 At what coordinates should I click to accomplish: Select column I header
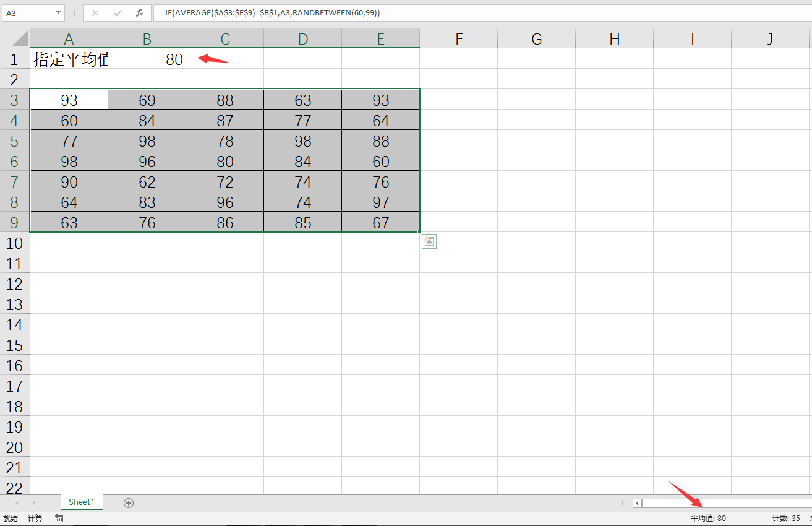[x=692, y=38]
